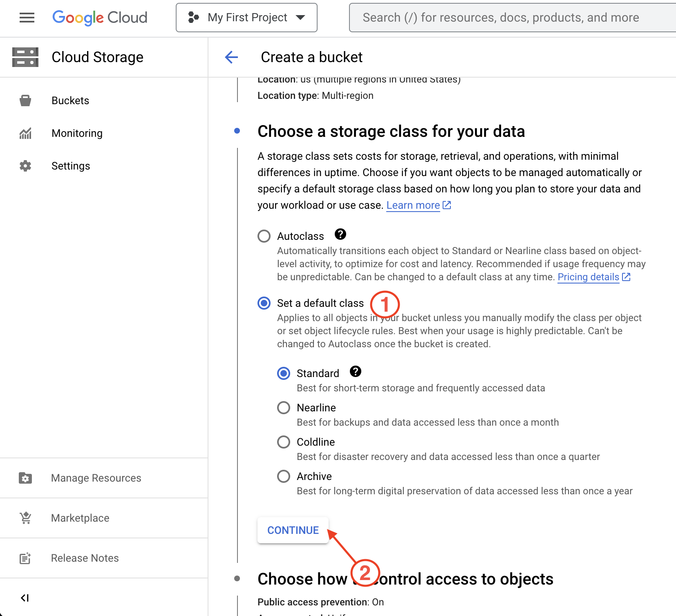
Task: Open the Pricing details link
Action: pos(588,277)
